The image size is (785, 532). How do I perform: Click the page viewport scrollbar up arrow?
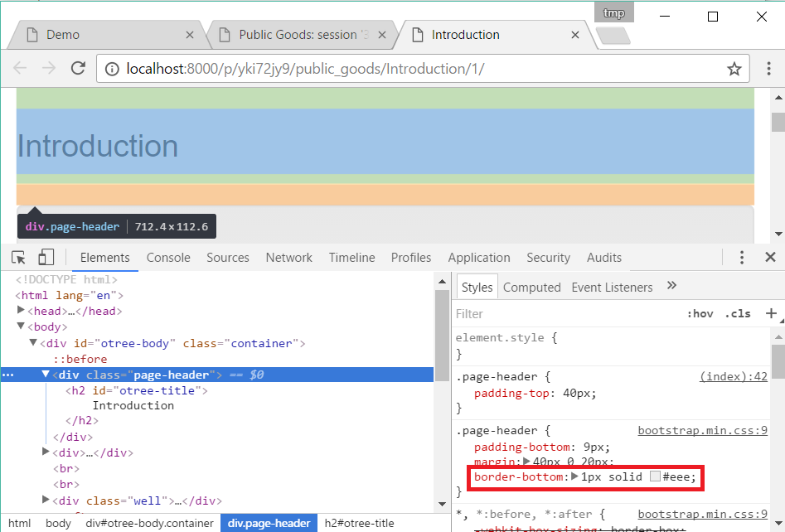click(778, 98)
